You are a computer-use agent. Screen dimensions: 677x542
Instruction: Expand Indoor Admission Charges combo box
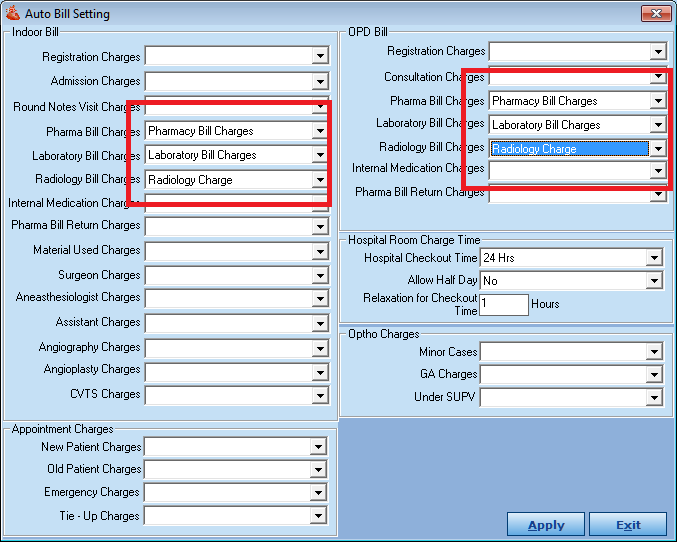[320, 81]
